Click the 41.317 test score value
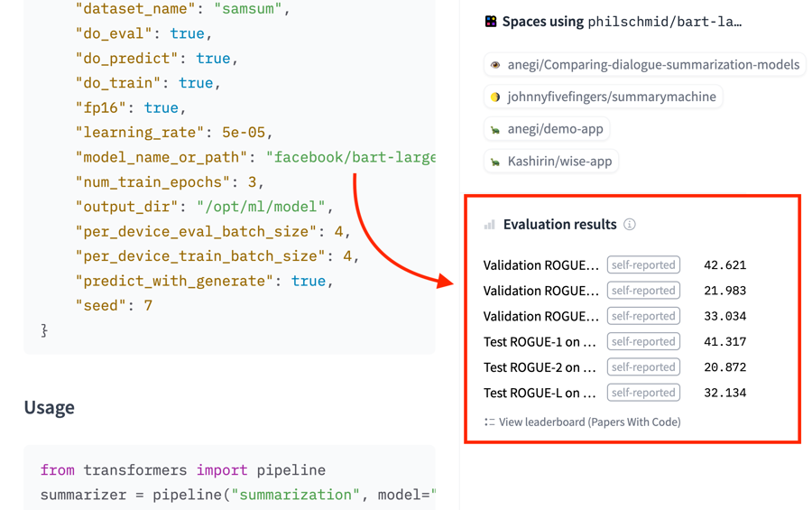 coord(724,342)
